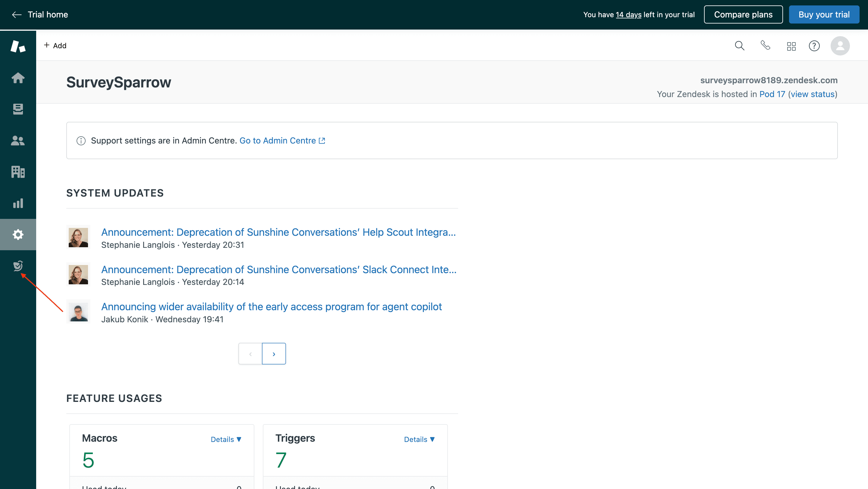
Task: Open the Organizations building sidebar icon
Action: 18,172
